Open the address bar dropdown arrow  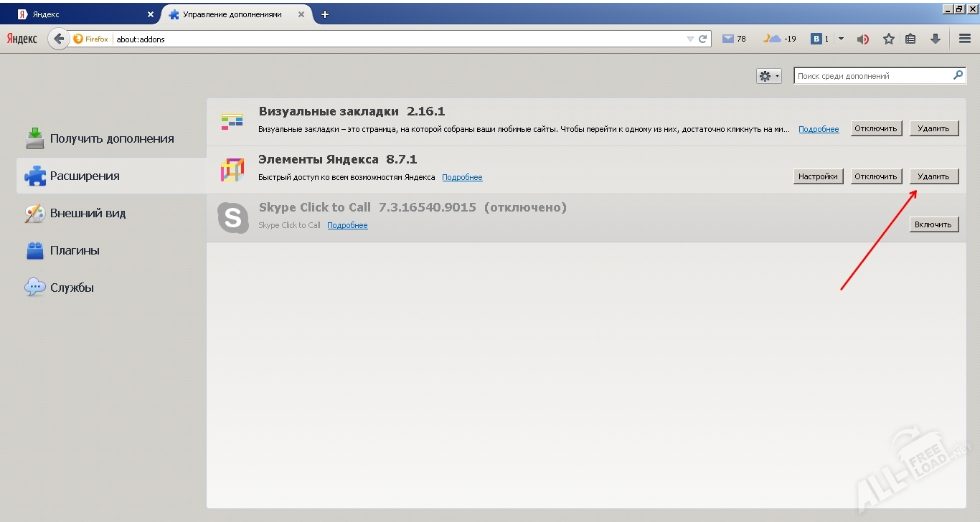pyautogui.click(x=689, y=39)
